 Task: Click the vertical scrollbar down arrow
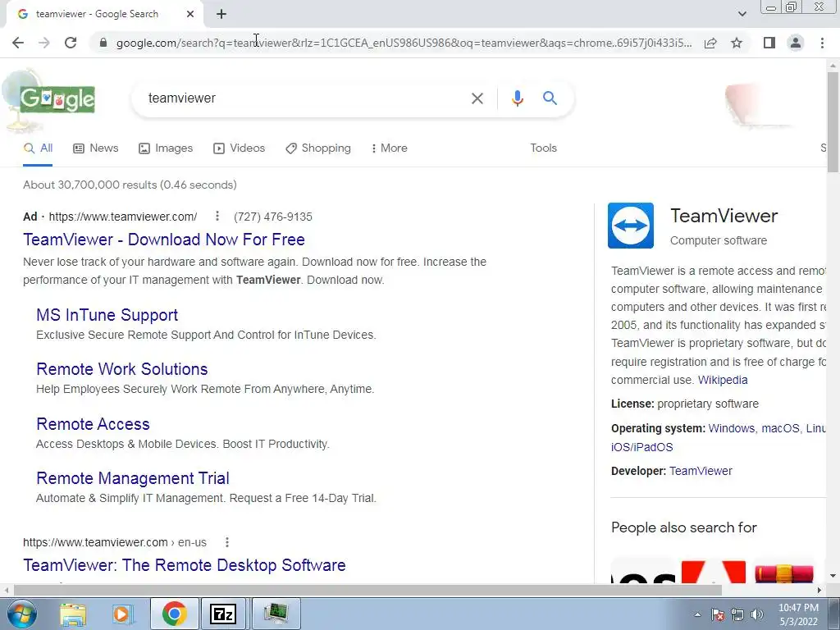coord(833,577)
